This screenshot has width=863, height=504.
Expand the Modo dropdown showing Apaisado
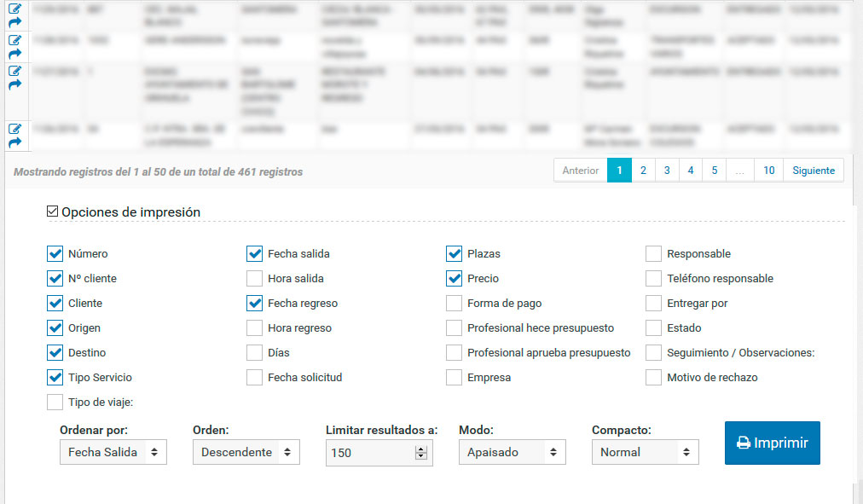[x=513, y=452]
